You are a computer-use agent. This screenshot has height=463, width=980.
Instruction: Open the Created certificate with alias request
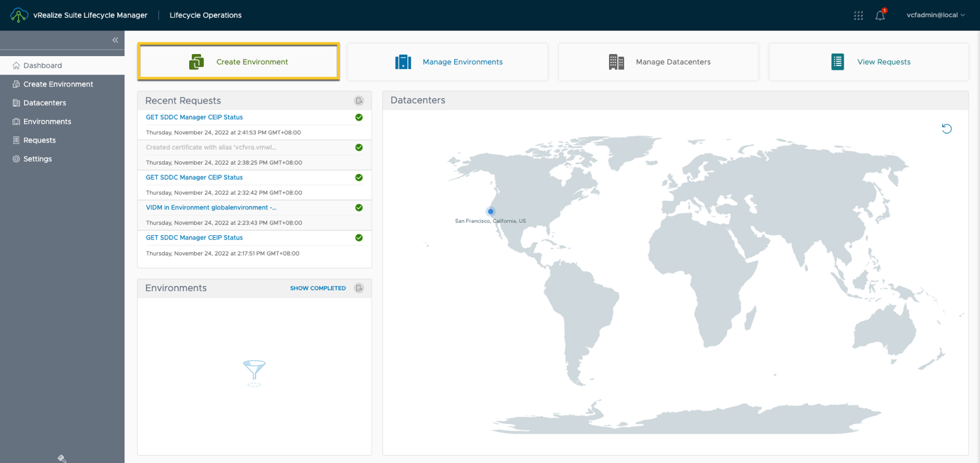pos(211,148)
